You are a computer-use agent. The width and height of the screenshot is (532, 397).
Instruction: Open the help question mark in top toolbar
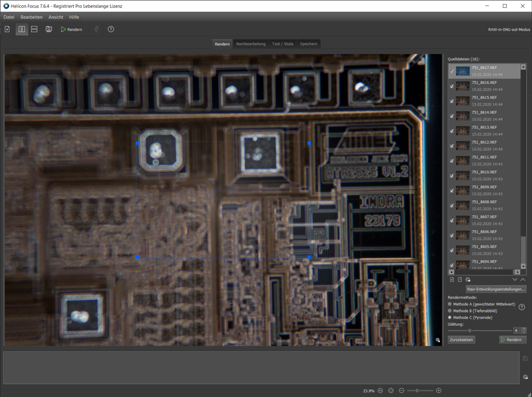(111, 29)
